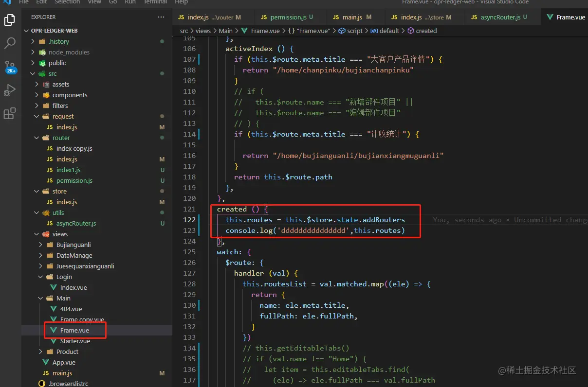Open the Help menu
588x387 pixels.
pos(181,2)
